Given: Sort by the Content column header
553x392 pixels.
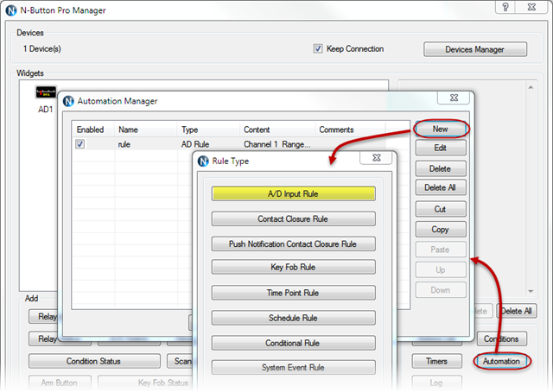Looking at the screenshot, I should pos(277,130).
